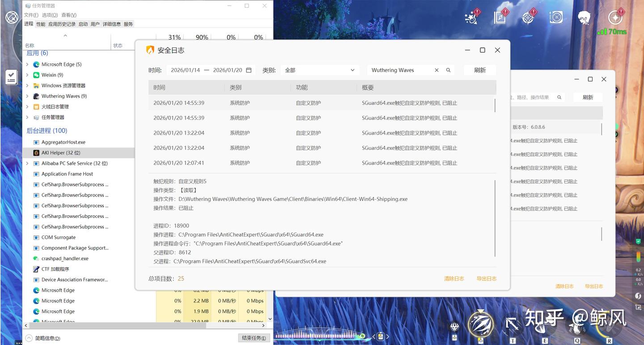Open the 类别 全部 dropdown
Image resolution: width=644 pixels, height=345 pixels.
click(x=320, y=70)
